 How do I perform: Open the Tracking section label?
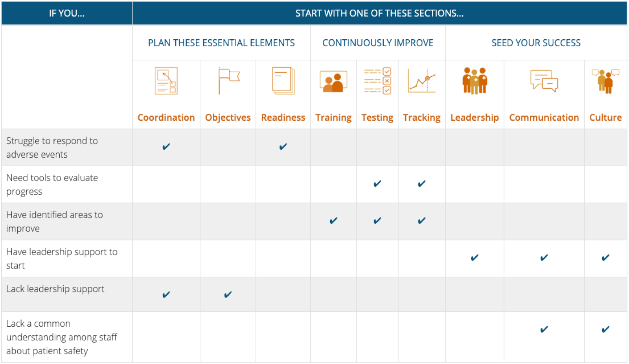(421, 118)
